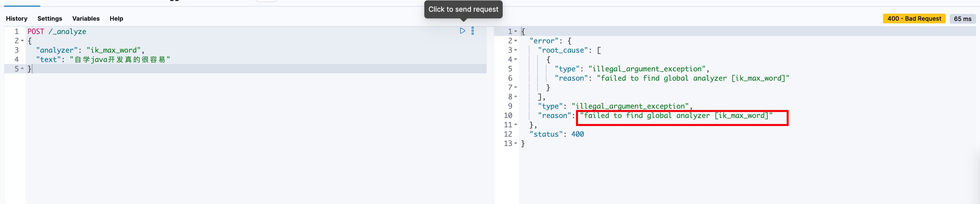Click the "status" key in the response
This screenshot has height=204, width=980.
546,134
